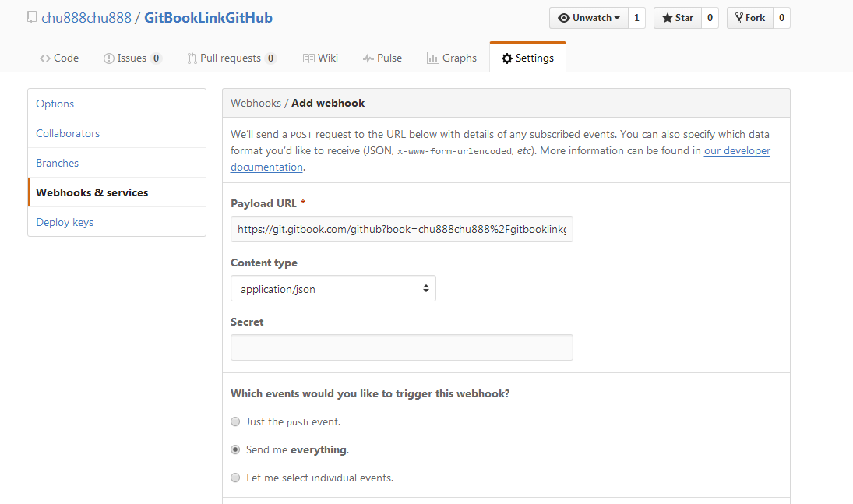853x504 pixels.
Task: Click the stargazers count 0
Action: [x=710, y=18]
